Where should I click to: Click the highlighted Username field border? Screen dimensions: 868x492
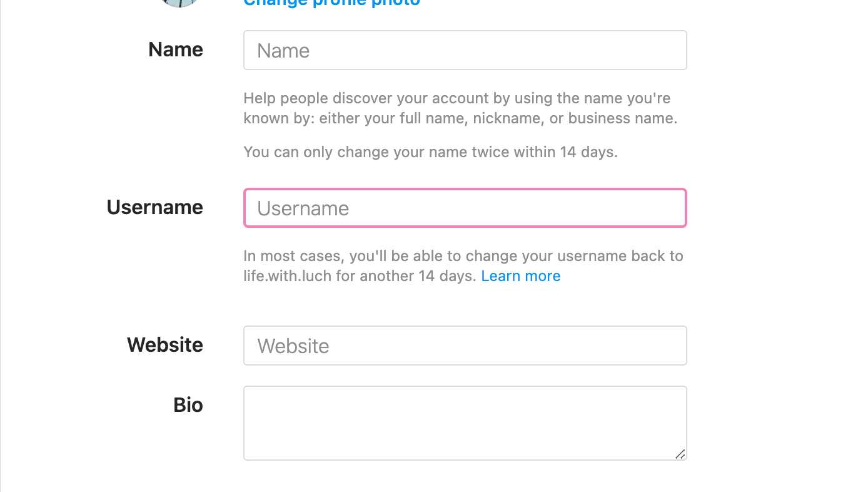[465, 190]
